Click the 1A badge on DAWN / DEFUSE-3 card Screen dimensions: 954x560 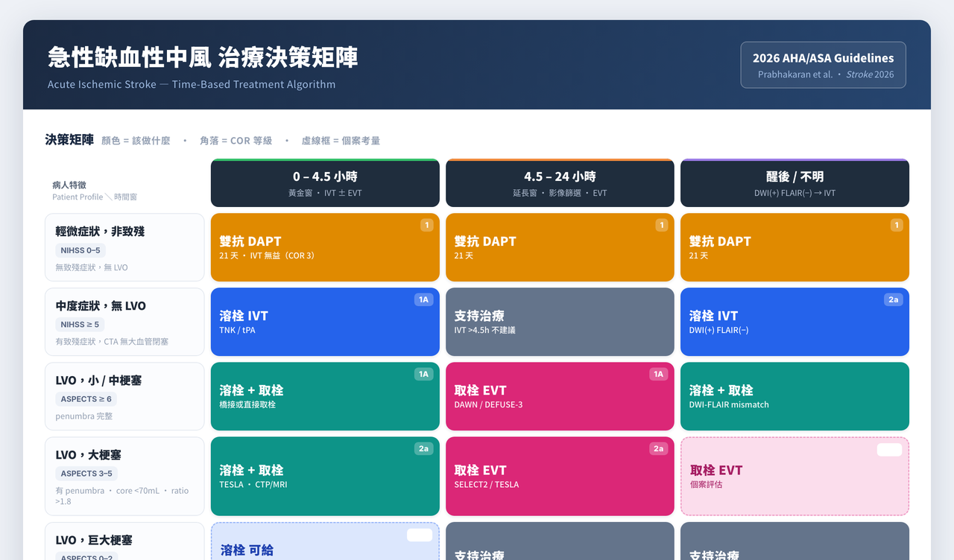tap(658, 374)
